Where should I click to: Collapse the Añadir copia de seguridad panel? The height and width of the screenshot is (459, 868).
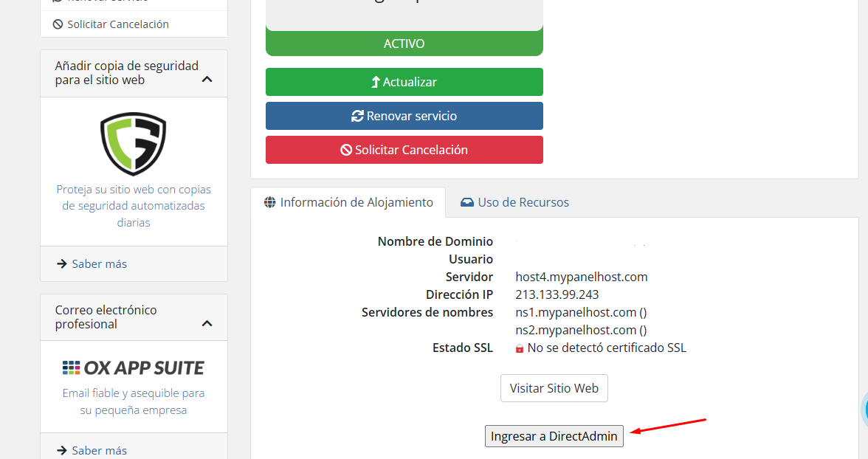click(207, 80)
